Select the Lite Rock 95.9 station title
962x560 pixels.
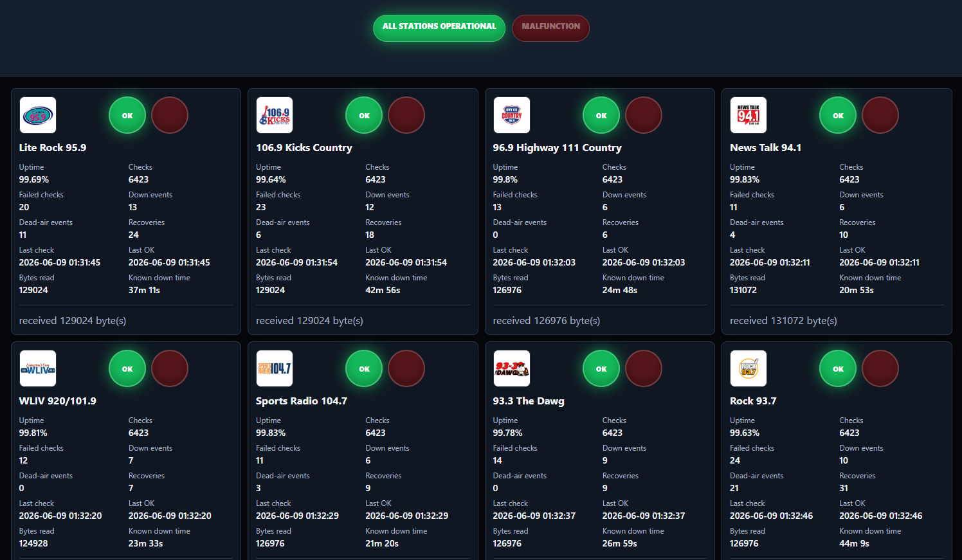click(x=53, y=147)
